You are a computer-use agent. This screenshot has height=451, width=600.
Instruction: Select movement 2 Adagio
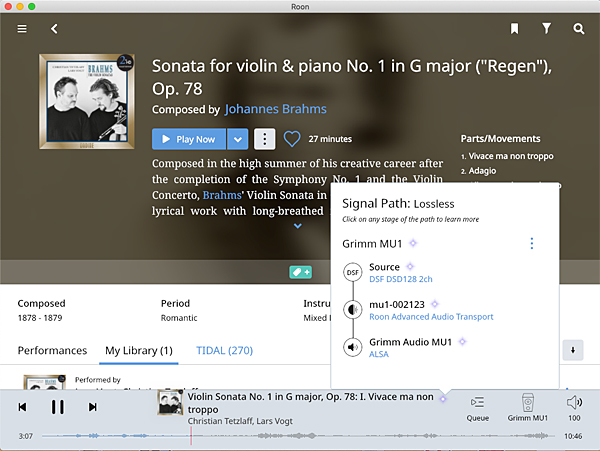point(478,171)
